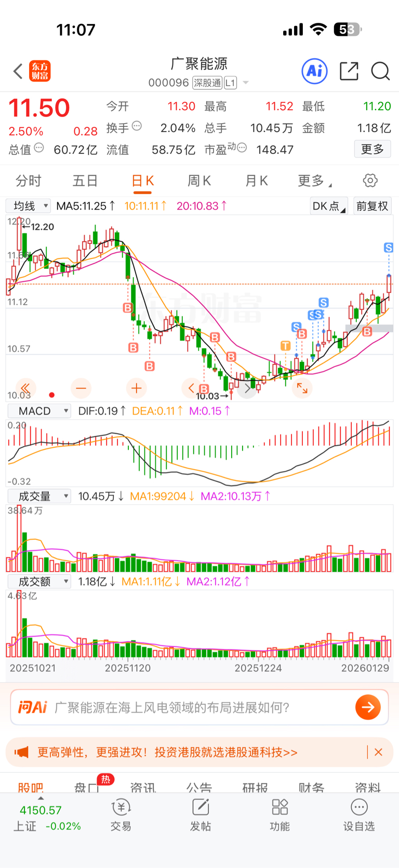The width and height of the screenshot is (399, 868).
Task: Tap the 20251224 date label
Action: click(258, 668)
